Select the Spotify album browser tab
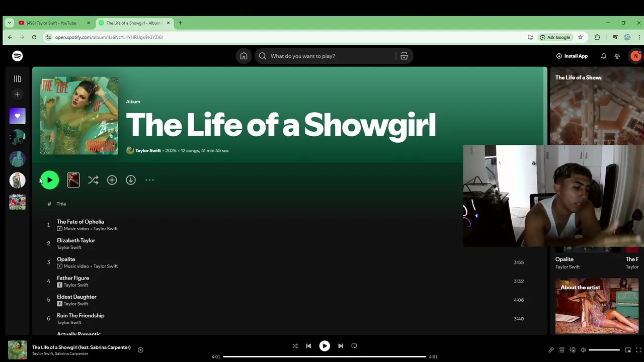The width and height of the screenshot is (644, 362). coord(134,23)
